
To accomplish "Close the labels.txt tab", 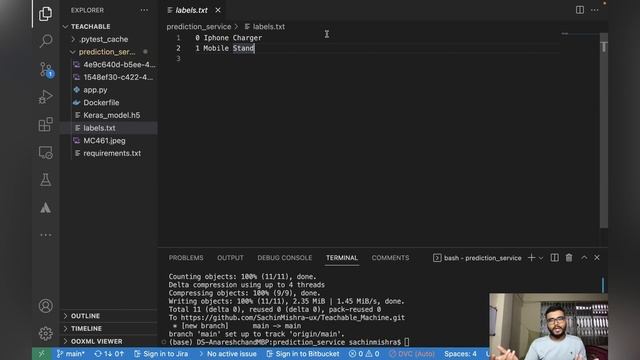I will [x=218, y=10].
